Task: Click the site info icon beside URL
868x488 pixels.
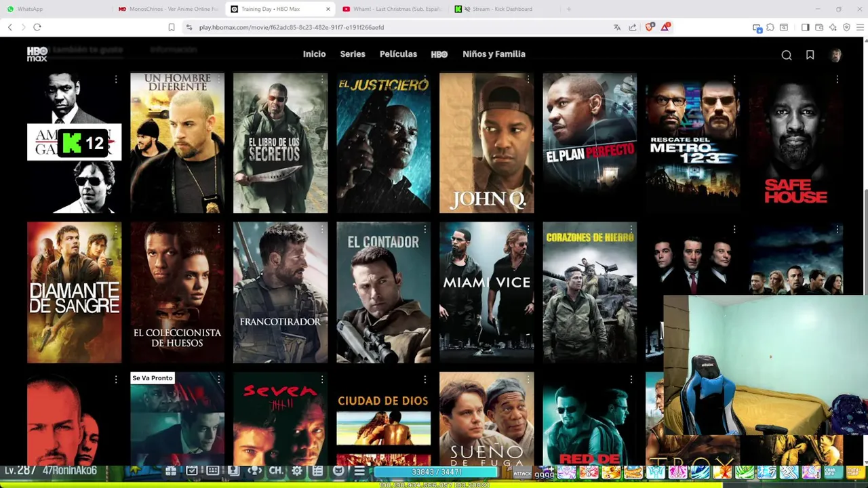Action: (189, 27)
